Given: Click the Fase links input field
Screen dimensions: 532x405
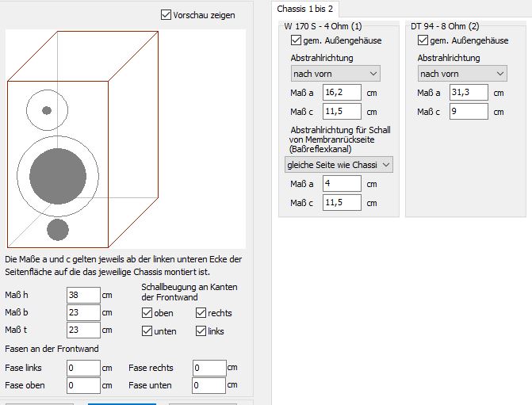Looking at the screenshot, I should (x=83, y=368).
